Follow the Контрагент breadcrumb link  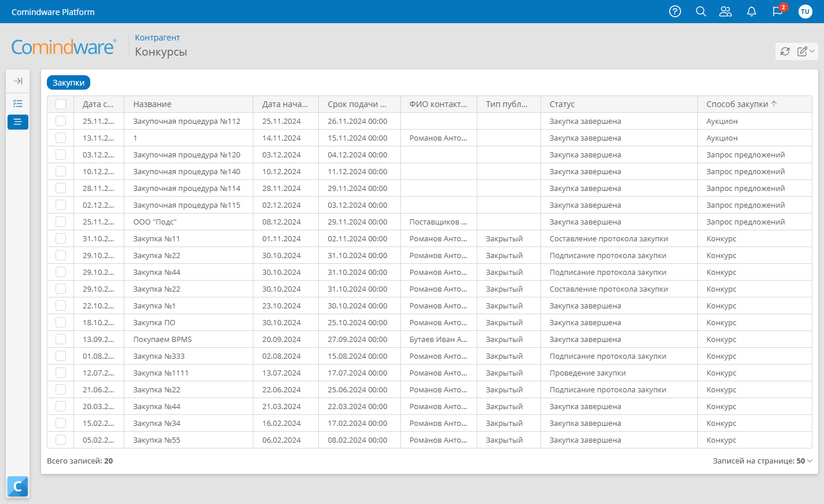[157, 38]
